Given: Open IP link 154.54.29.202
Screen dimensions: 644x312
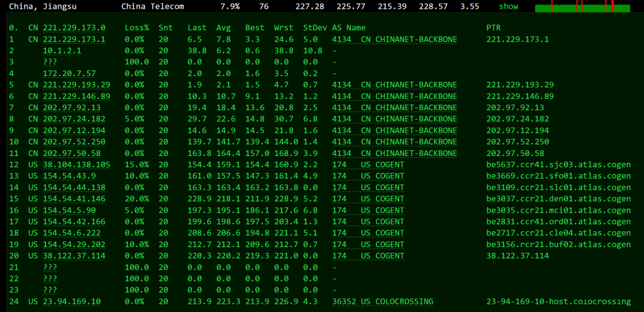Looking at the screenshot, I should click(74, 245).
